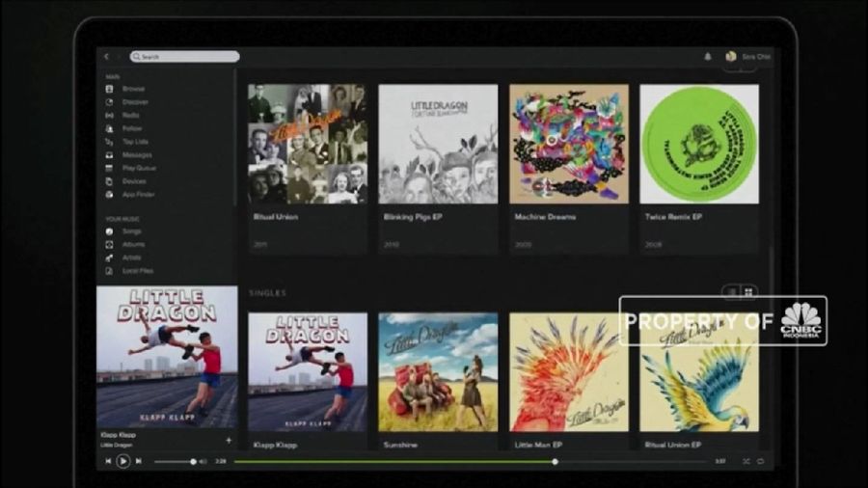Open the Klapp Klapp single cover in Singles
Image resolution: width=868 pixels, height=488 pixels.
(308, 372)
